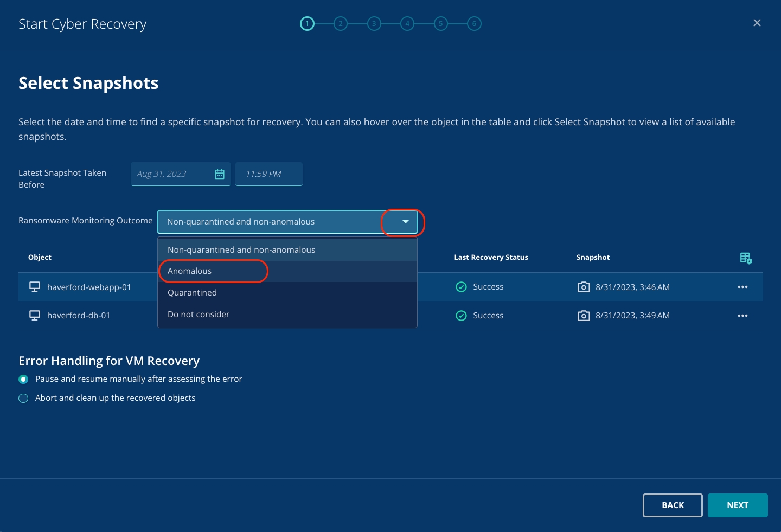Collapse the Ransomware Monitoring Outcome dropdown arrow
The image size is (781, 532).
405,222
